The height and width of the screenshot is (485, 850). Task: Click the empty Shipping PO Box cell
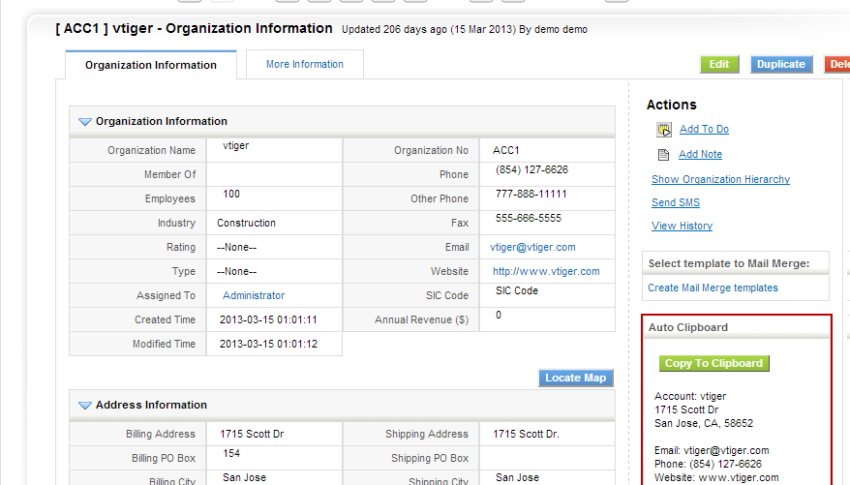[547, 458]
